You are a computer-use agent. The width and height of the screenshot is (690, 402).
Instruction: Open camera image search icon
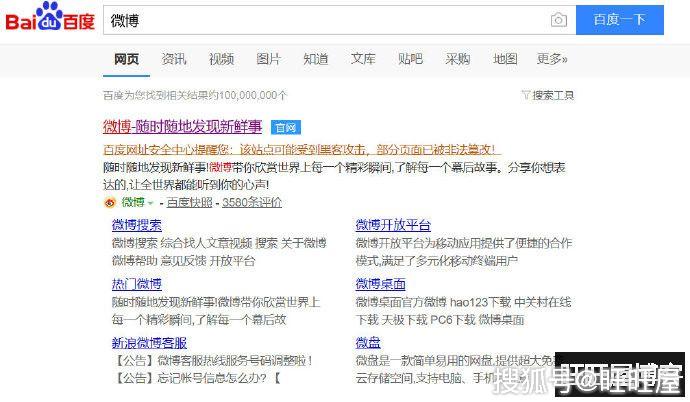point(558,20)
